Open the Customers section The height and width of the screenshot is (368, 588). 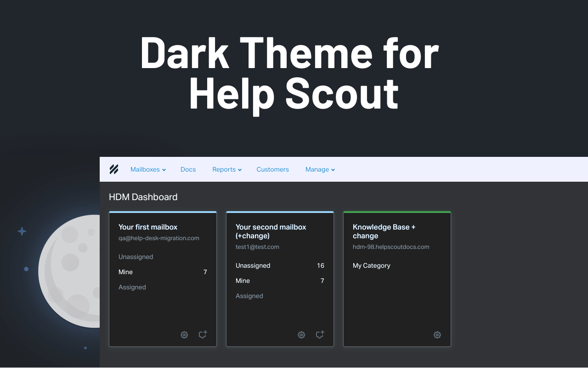272,169
